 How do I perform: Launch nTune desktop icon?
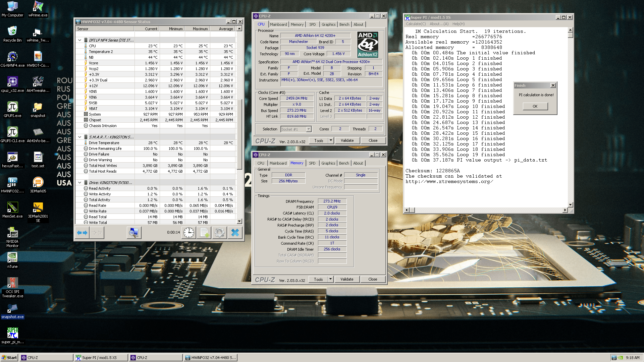tap(12, 260)
